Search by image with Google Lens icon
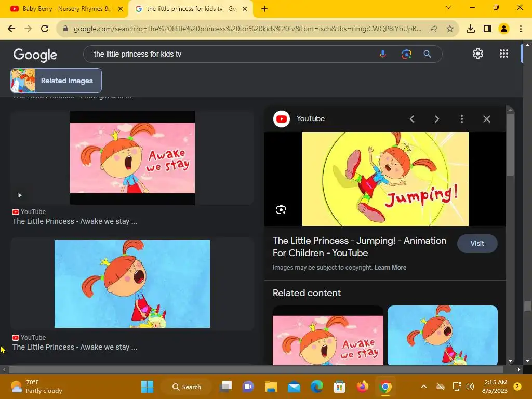This screenshot has width=532, height=399. (406, 54)
